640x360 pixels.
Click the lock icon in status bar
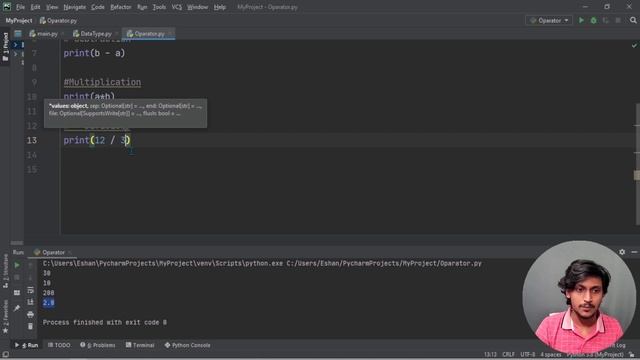click(x=632, y=355)
